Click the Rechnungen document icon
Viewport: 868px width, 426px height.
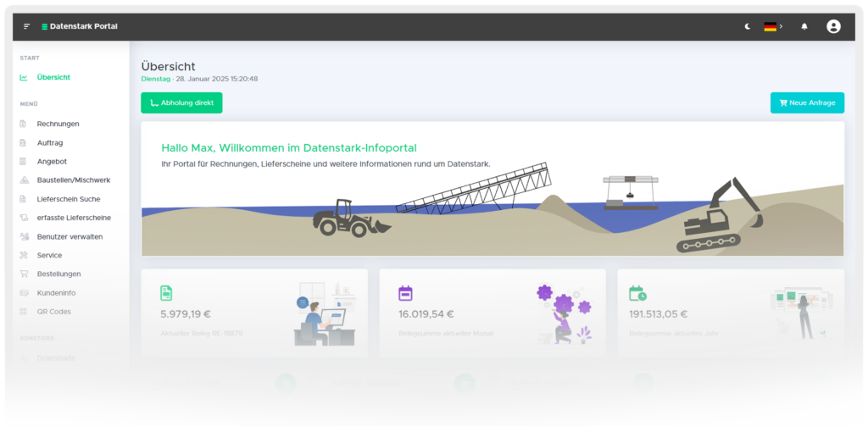pyautogui.click(x=23, y=124)
